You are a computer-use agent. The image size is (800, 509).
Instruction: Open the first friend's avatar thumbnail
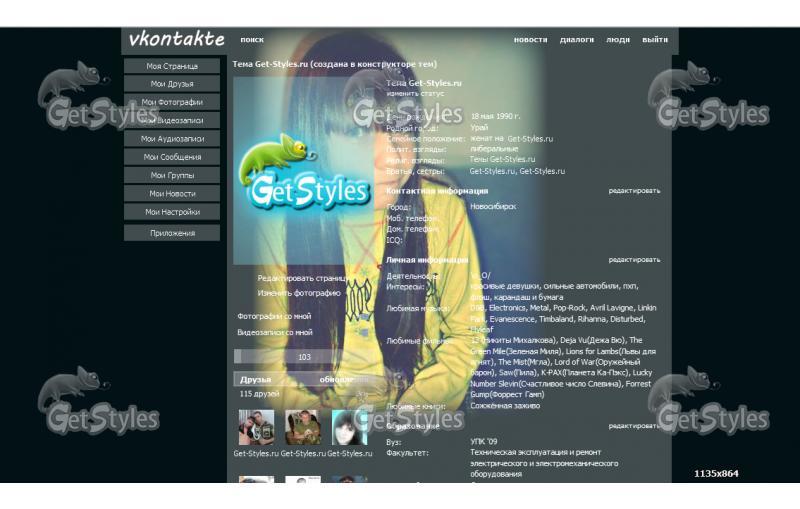click(x=255, y=427)
